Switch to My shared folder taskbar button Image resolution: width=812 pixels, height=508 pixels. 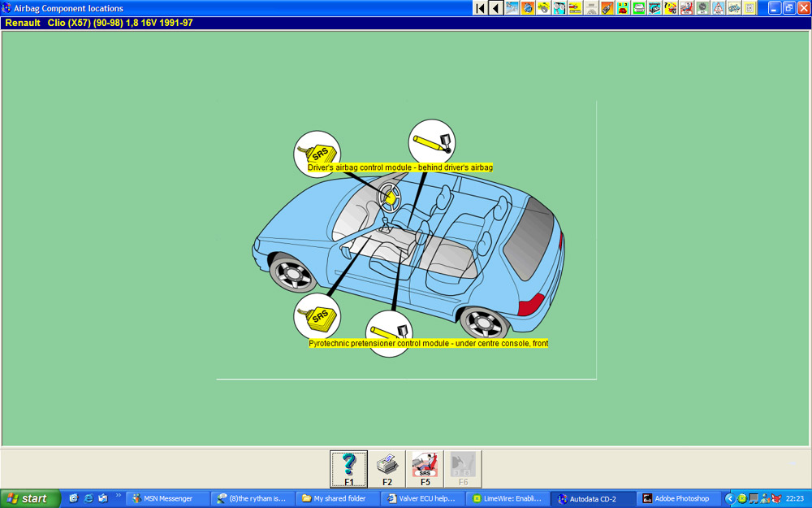click(x=338, y=499)
